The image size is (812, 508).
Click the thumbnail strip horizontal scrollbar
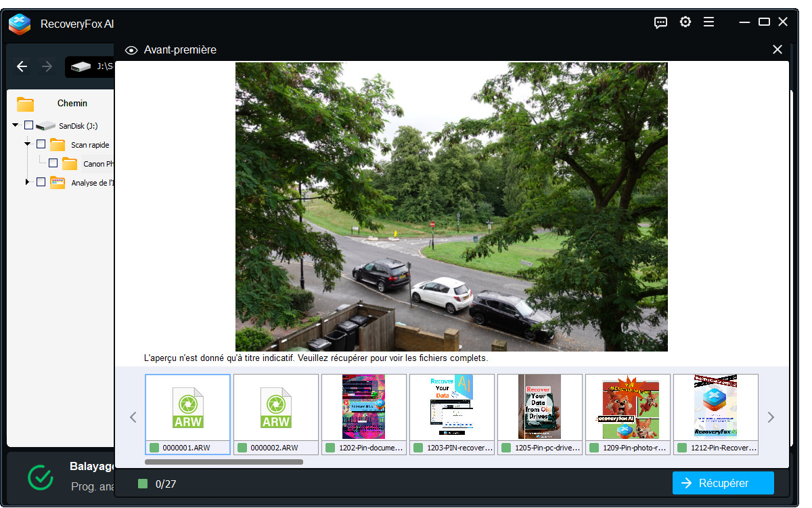[x=224, y=462]
